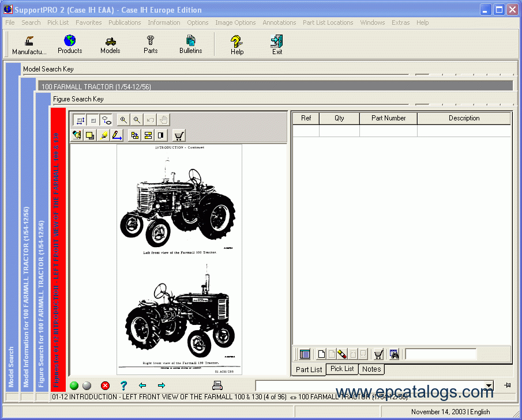Viewport: 522px width, 420px height.
Task: Click the red vertical Figures side tab
Action: (x=57, y=248)
